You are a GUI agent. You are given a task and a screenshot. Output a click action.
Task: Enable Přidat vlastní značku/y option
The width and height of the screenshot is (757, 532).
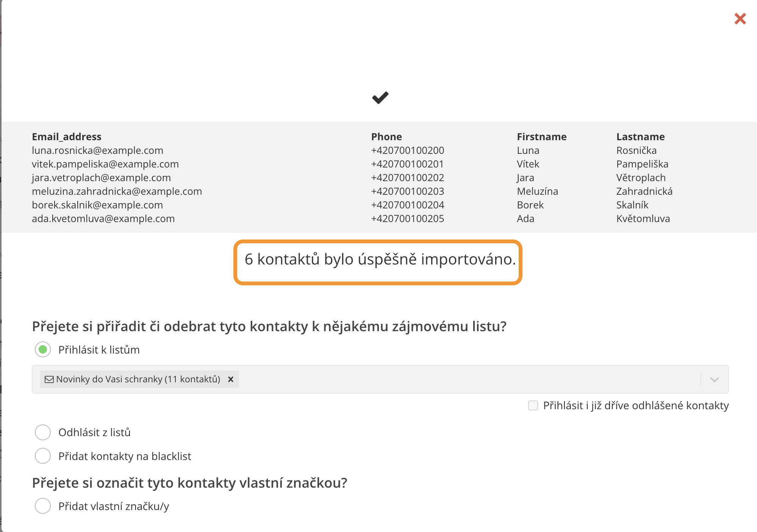43,506
